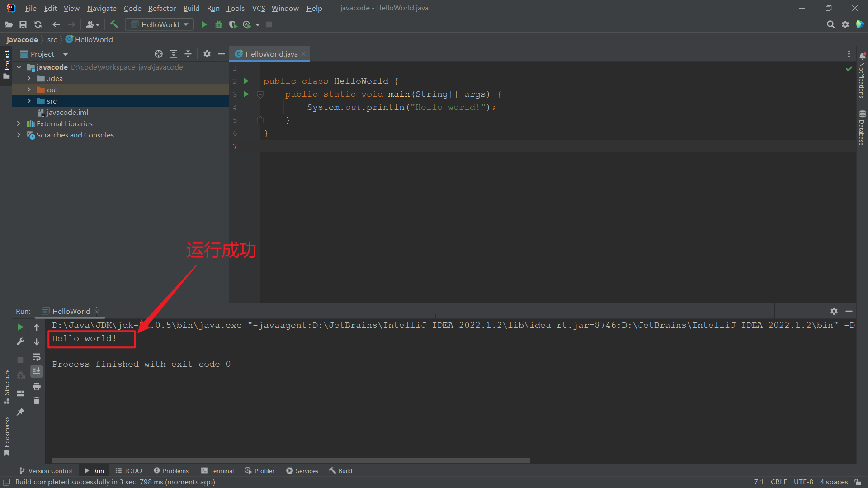Change UTF-8 file encoding in status bar
Screen dimensions: 868x488
pyautogui.click(x=803, y=482)
